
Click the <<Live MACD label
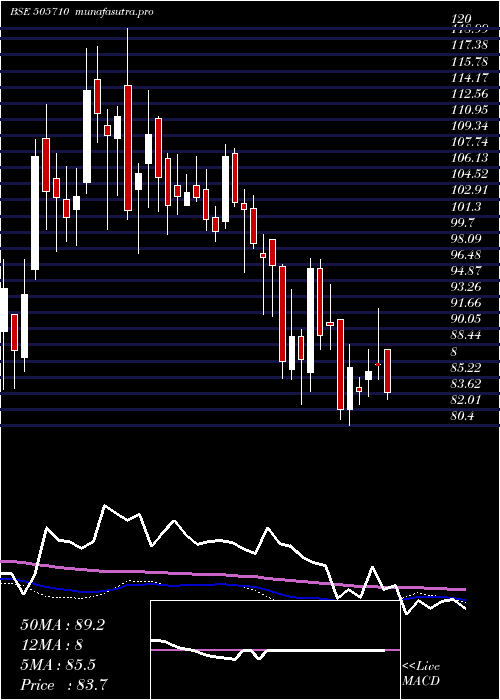421,674
